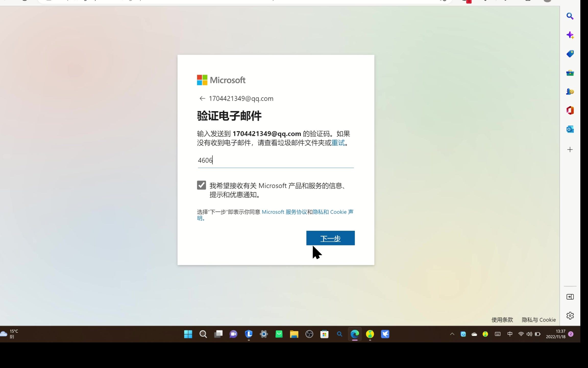Open the Microsoft 服务协议 link
Viewport: 588px width, 368px height.
click(x=284, y=212)
